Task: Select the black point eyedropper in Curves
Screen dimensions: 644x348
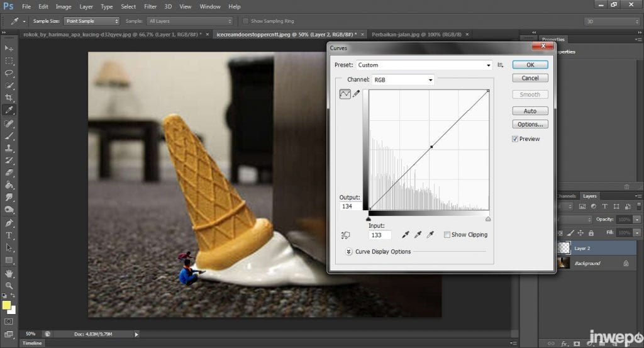Action: click(x=406, y=235)
